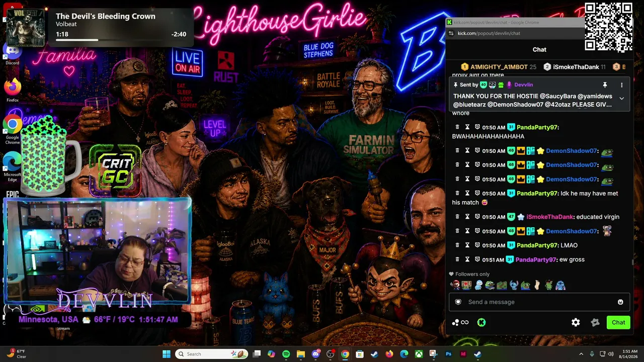This screenshot has height=362, width=644.
Task: Click the taskbar Search box
Action: [211, 354]
